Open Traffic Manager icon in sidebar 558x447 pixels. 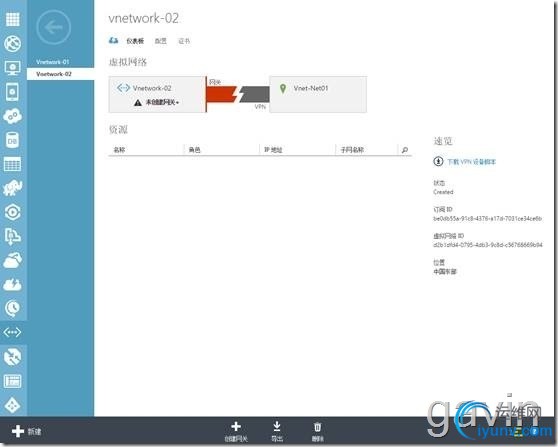click(x=12, y=357)
